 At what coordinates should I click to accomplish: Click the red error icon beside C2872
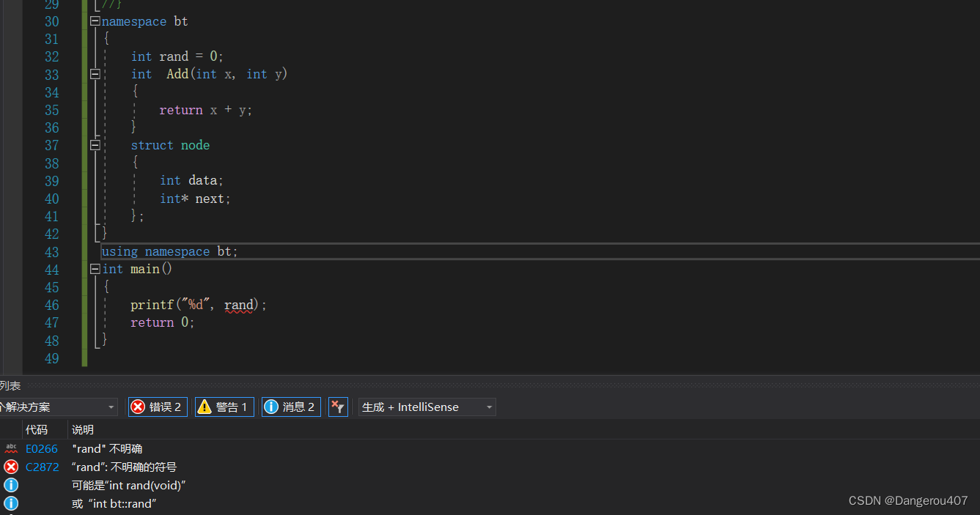(x=11, y=467)
